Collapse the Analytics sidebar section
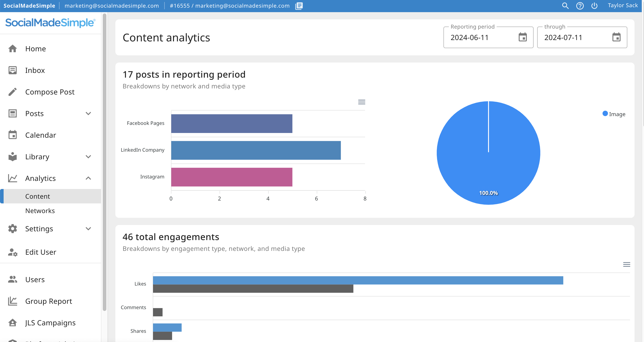This screenshot has width=644, height=342. [88, 178]
